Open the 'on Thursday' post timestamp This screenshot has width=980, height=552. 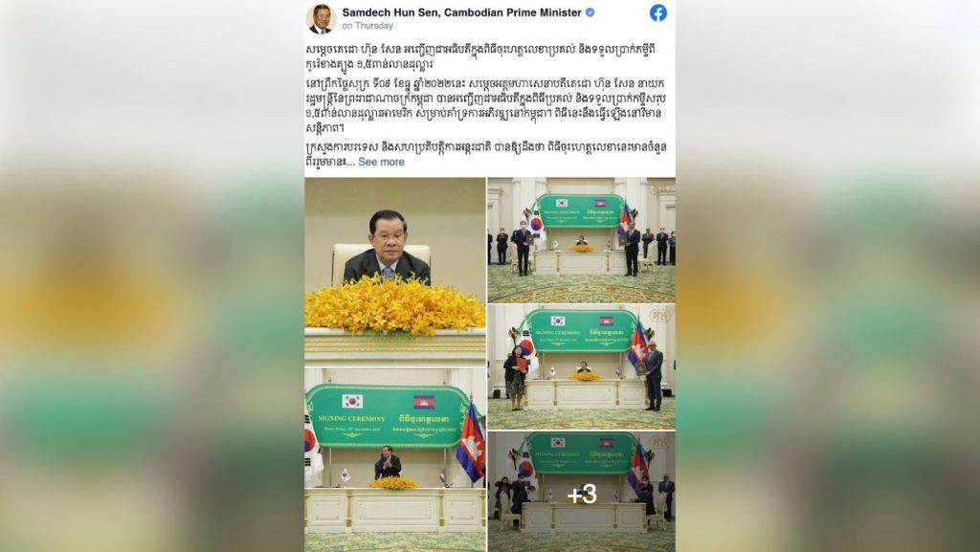tap(367, 26)
